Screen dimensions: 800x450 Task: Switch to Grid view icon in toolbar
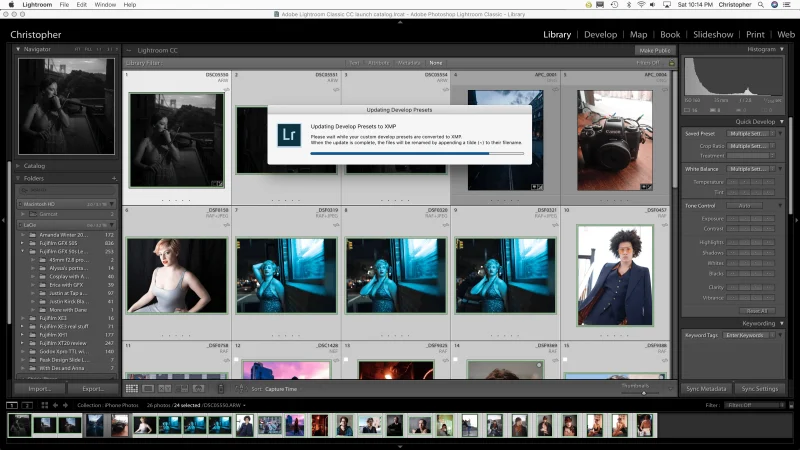132,388
